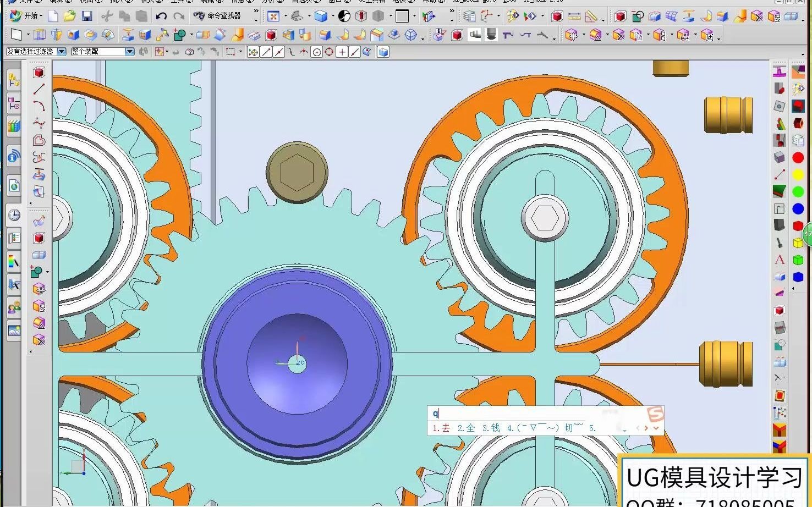Open the Assembly Navigator panel
The width and height of the screenshot is (812, 507).
[14, 80]
